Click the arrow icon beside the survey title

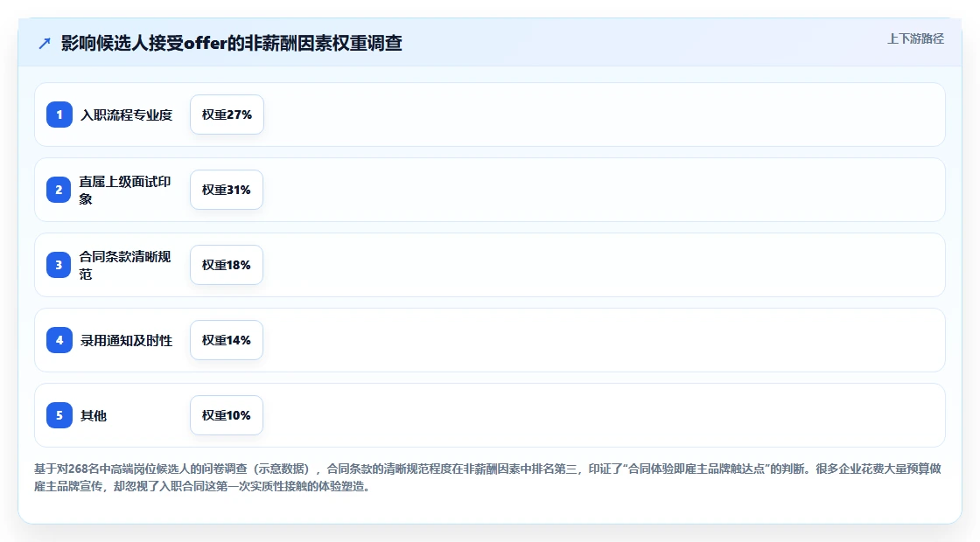coord(45,43)
